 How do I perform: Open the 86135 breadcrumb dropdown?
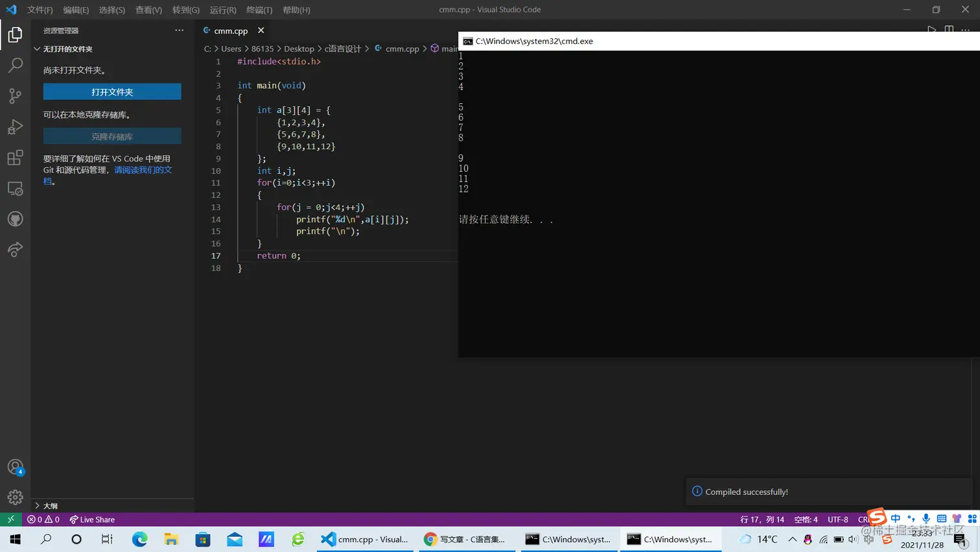coord(262,49)
